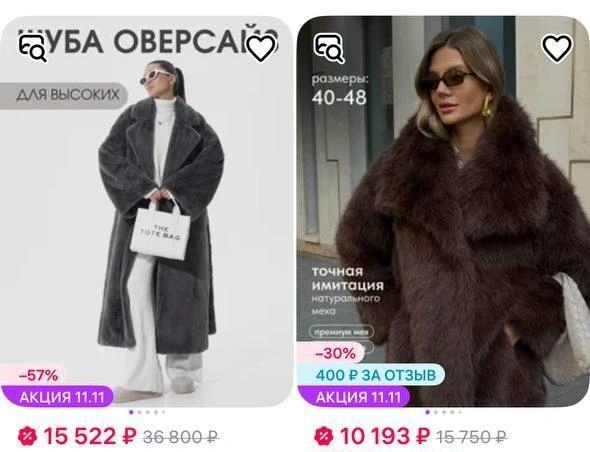
Task: Select first carousel dot under brown coat
Action: point(427,412)
